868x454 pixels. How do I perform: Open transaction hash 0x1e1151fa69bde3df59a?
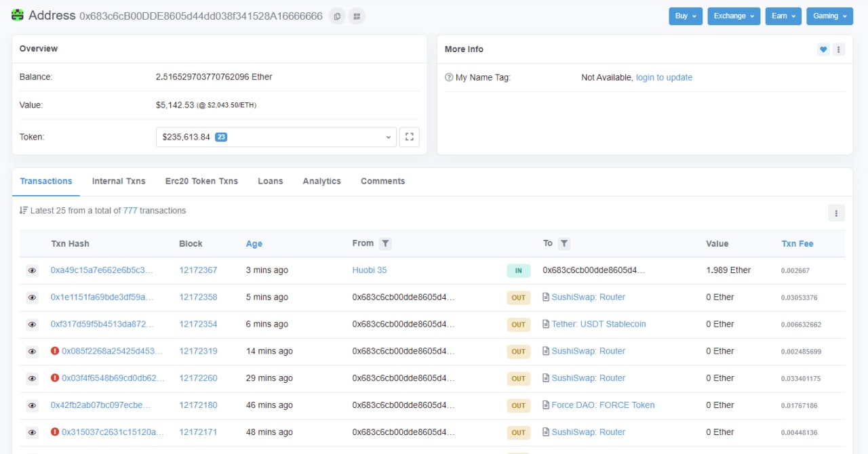102,297
